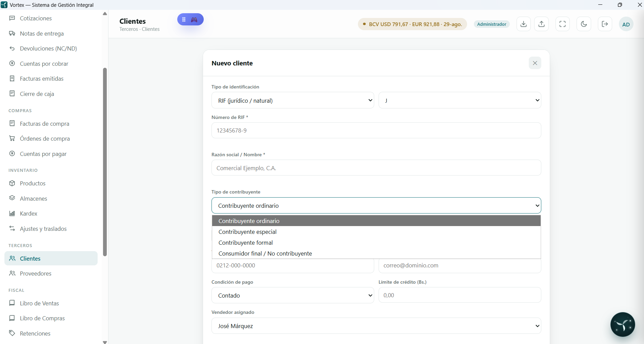Click Cuentas por cobrar icon

(x=12, y=63)
